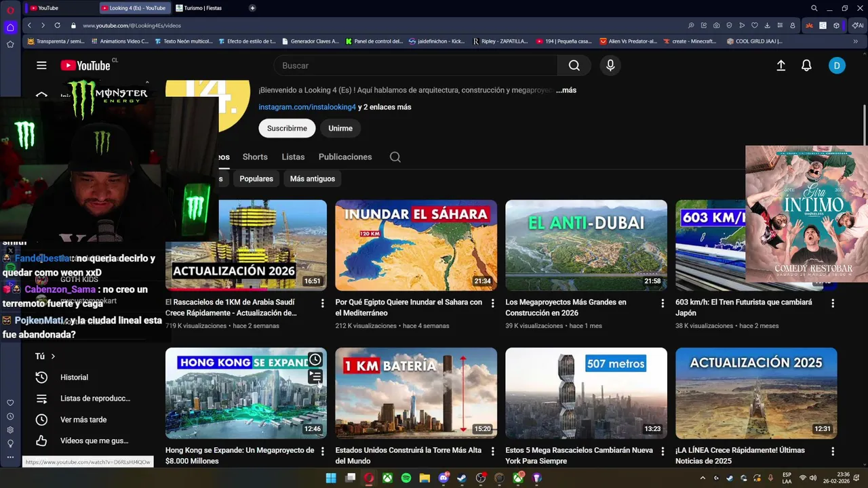Open browser downloads icon

pyautogui.click(x=767, y=25)
